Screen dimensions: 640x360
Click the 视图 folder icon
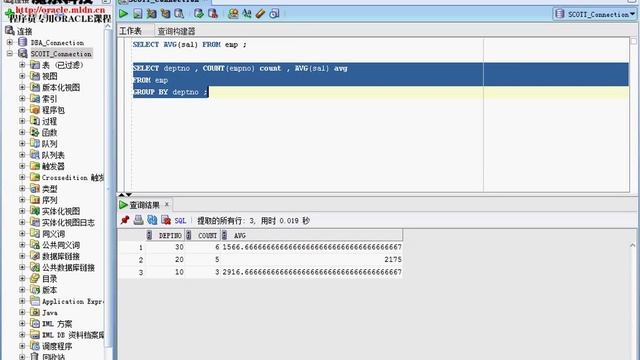tap(35, 76)
